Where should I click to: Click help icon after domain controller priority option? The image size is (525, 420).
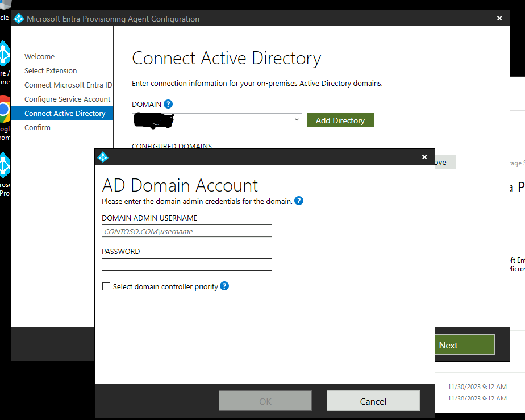224,286
